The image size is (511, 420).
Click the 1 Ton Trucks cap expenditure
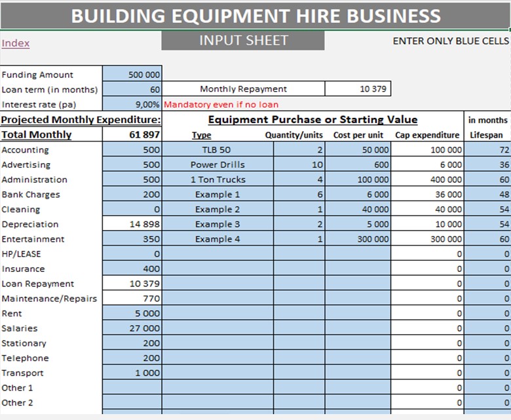coord(427,180)
